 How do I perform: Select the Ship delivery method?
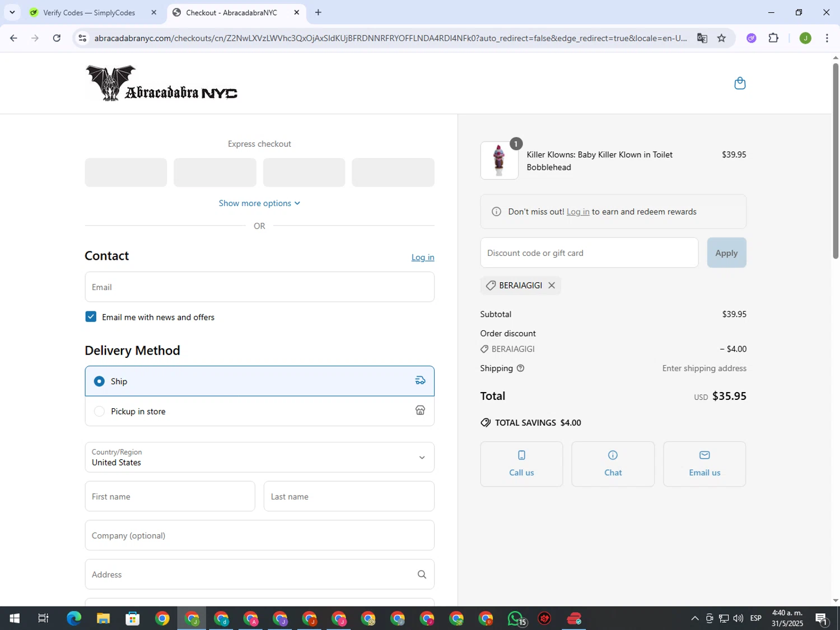pos(259,381)
